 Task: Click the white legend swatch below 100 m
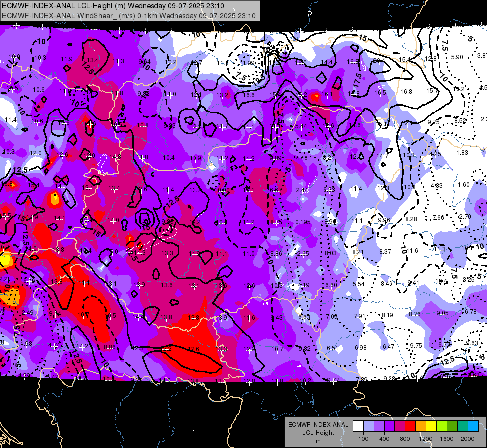[x=358, y=426]
